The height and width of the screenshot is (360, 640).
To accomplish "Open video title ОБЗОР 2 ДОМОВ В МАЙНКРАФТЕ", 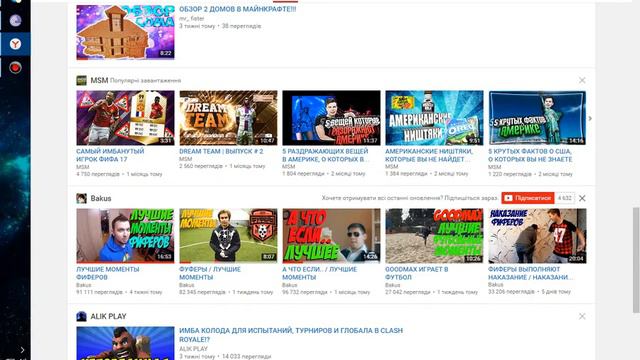I will pos(238,9).
